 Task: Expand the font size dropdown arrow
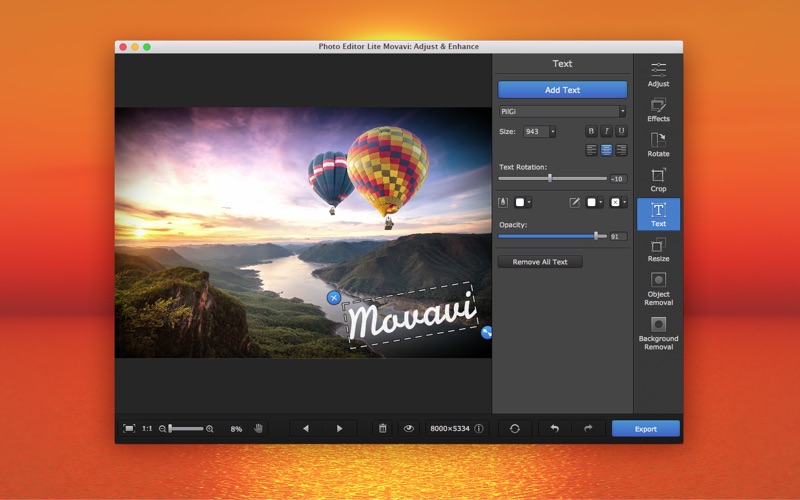point(553,132)
